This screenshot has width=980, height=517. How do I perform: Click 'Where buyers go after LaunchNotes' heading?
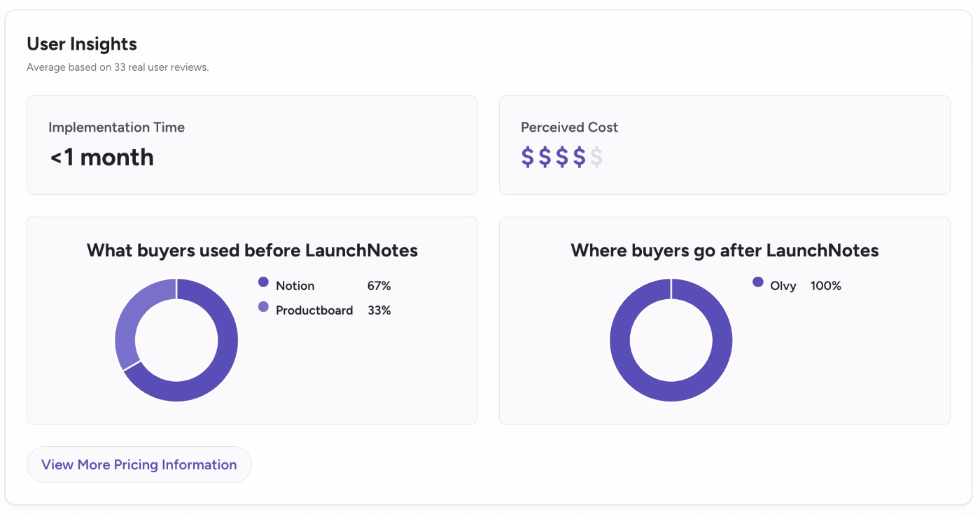(724, 250)
